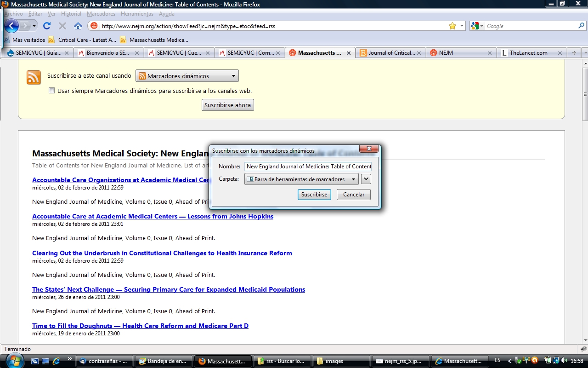This screenshot has height=368, width=588.
Task: Open the Windows Start orb
Action: [x=15, y=361]
